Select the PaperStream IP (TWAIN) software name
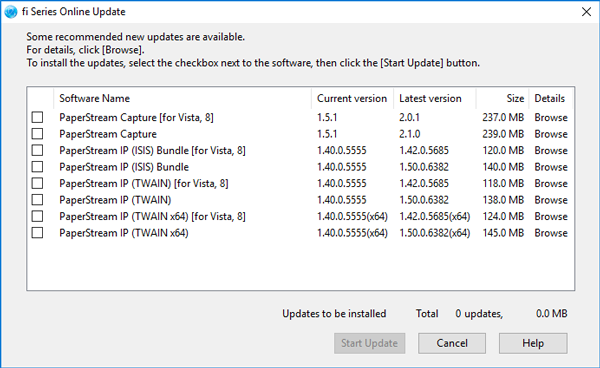 115,200
